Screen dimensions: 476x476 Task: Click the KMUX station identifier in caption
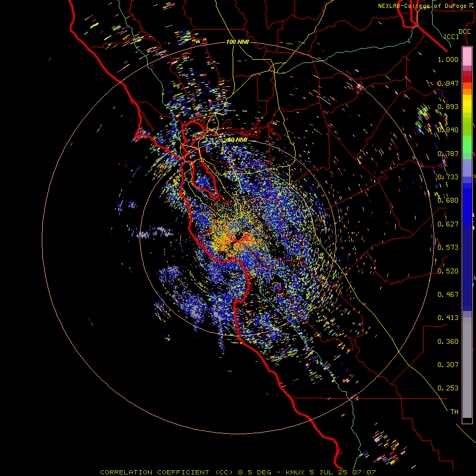(295, 472)
